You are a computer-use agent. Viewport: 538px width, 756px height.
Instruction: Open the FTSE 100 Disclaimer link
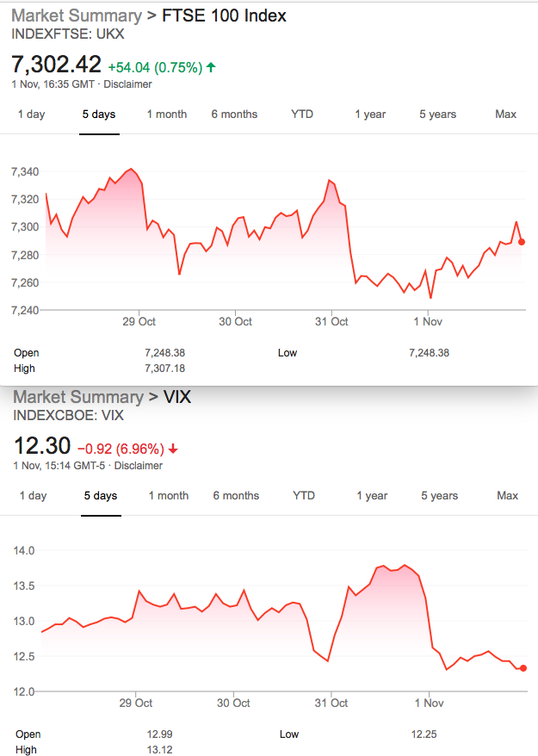pyautogui.click(x=127, y=84)
